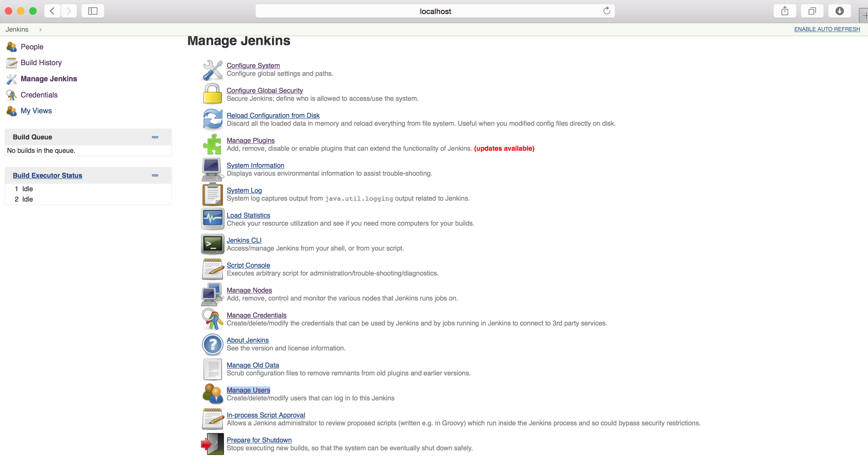Go forward with the browser forward arrow
The width and height of the screenshot is (868, 464).
coord(69,11)
